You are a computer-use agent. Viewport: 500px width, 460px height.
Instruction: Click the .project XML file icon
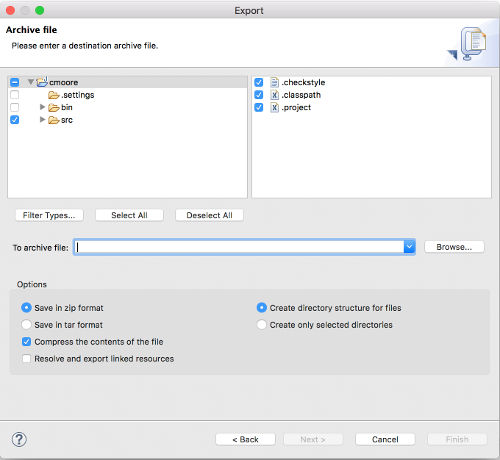pyautogui.click(x=274, y=107)
